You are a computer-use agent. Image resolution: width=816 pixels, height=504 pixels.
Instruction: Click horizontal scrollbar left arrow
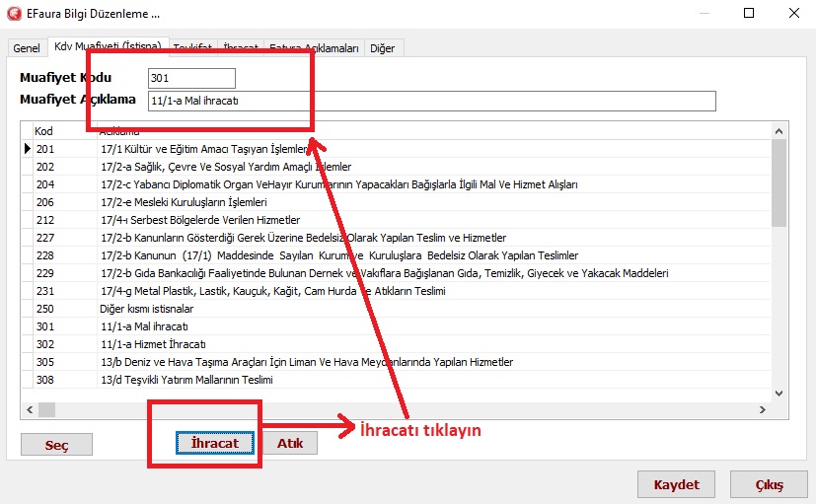30,409
